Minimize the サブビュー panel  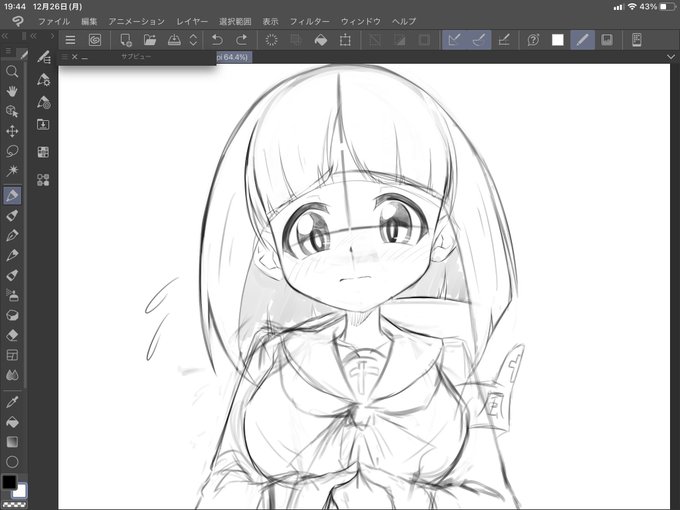[85, 57]
